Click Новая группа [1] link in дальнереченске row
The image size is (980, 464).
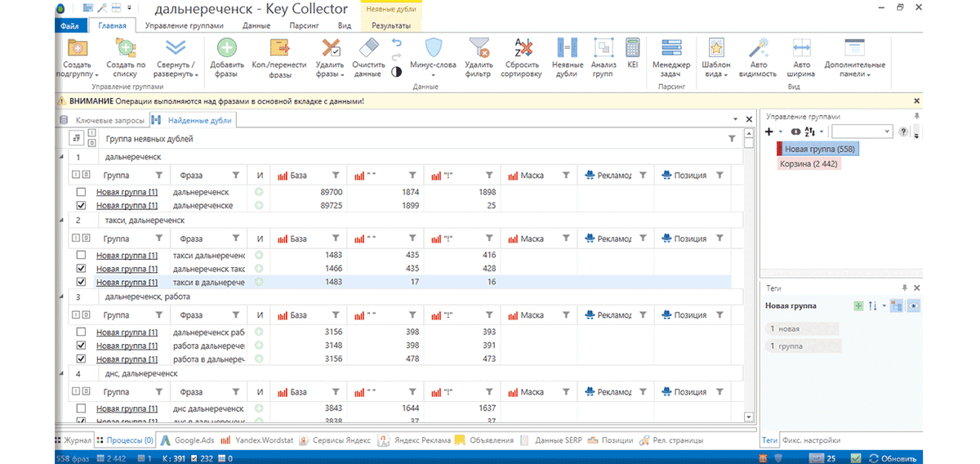point(127,206)
